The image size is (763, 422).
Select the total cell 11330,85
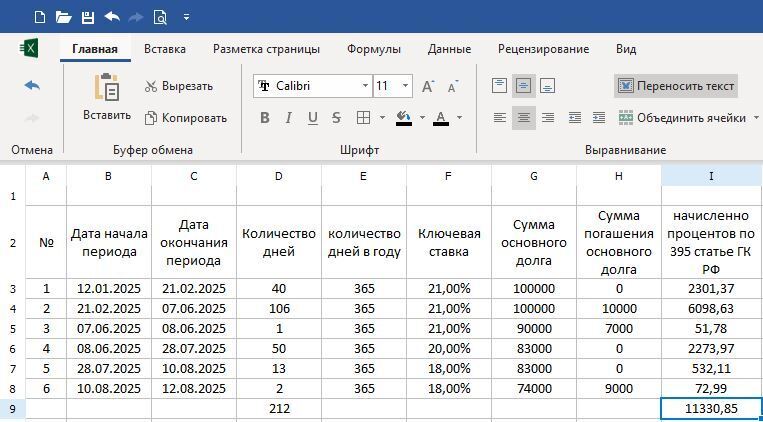(x=711, y=409)
